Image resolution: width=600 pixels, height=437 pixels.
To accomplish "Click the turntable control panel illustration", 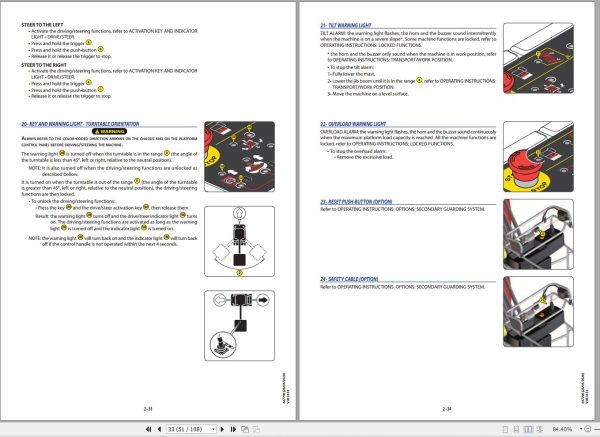I will tap(240, 157).
